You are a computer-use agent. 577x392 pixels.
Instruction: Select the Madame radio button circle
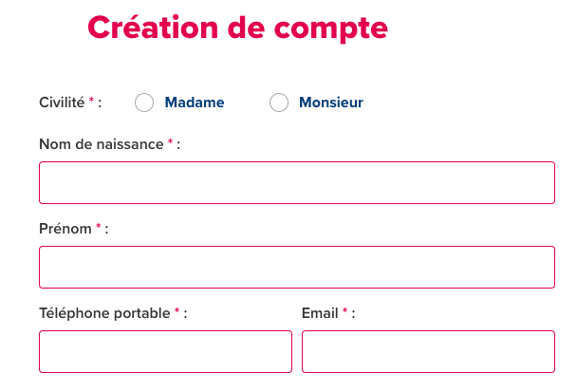tap(144, 103)
